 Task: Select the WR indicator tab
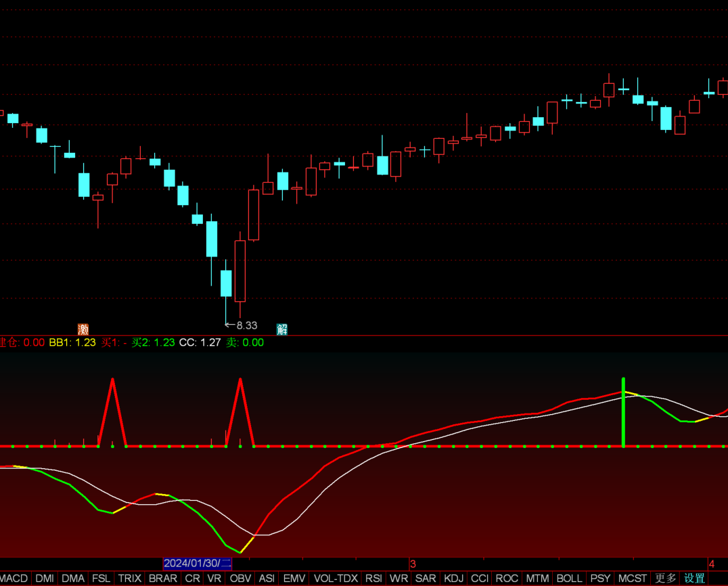point(399,578)
